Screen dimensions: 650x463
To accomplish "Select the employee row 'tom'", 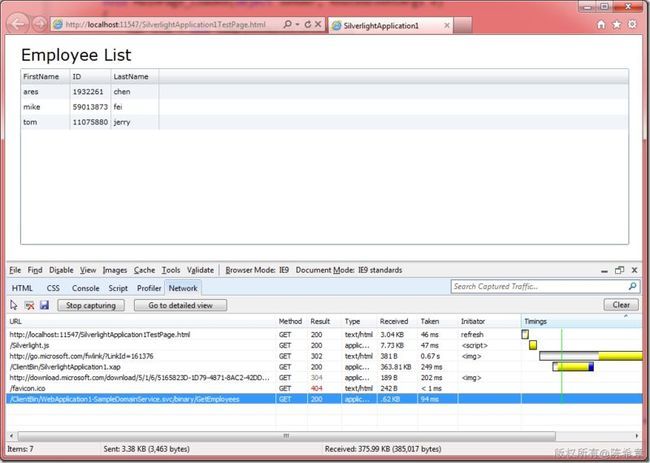I will [324, 122].
